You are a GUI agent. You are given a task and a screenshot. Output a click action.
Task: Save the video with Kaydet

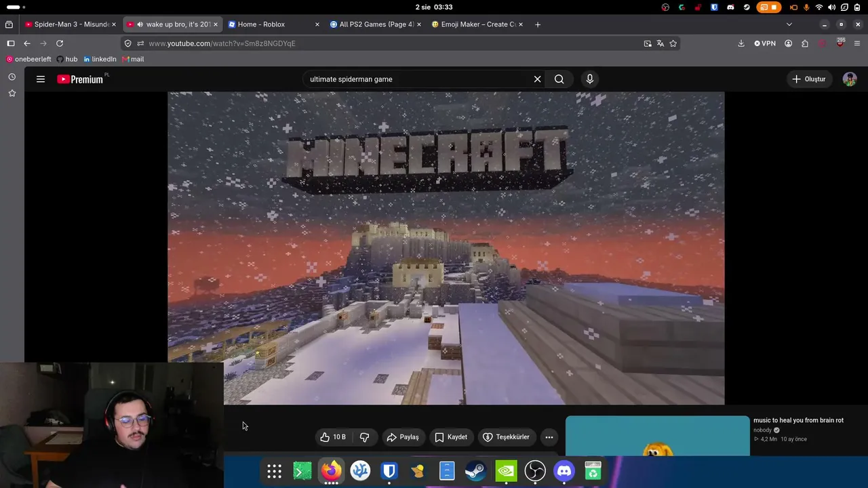click(x=451, y=437)
